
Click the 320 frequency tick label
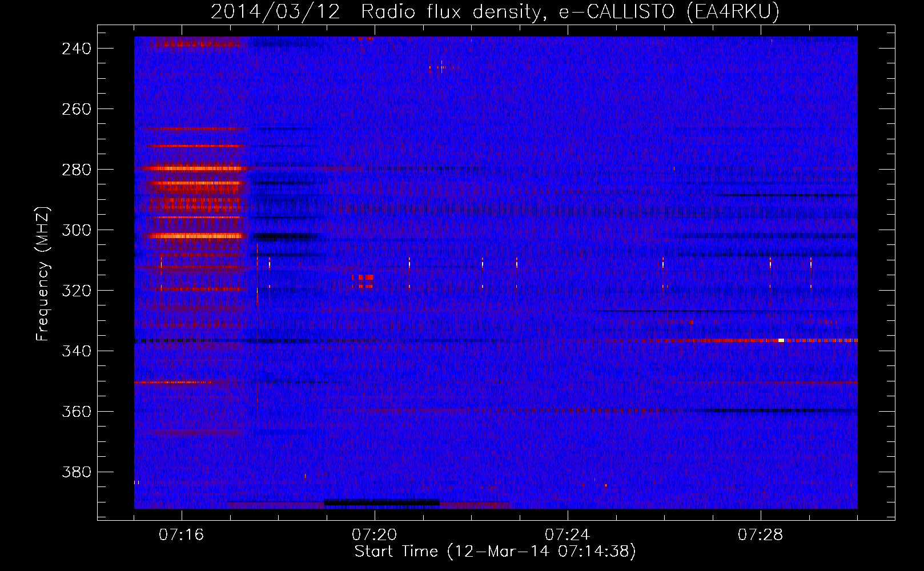pos(77,291)
